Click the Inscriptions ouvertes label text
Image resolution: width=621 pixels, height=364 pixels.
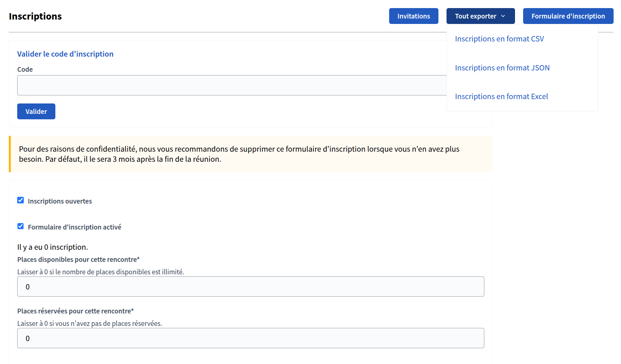click(60, 201)
